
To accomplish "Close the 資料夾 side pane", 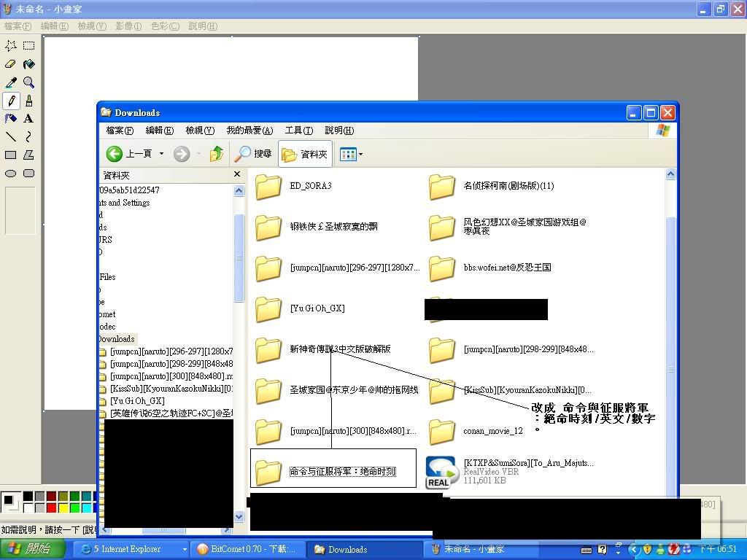I will click(x=236, y=174).
